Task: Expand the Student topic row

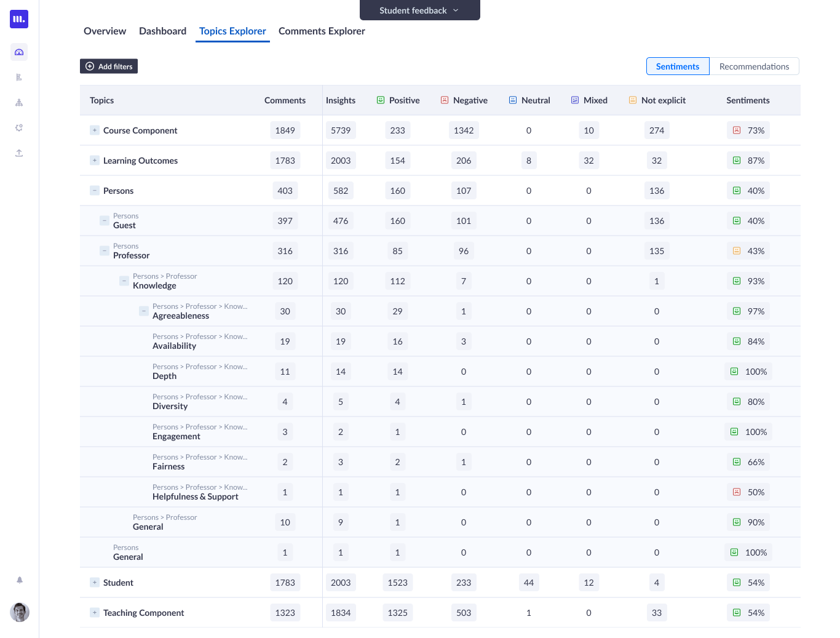Action: 95,583
